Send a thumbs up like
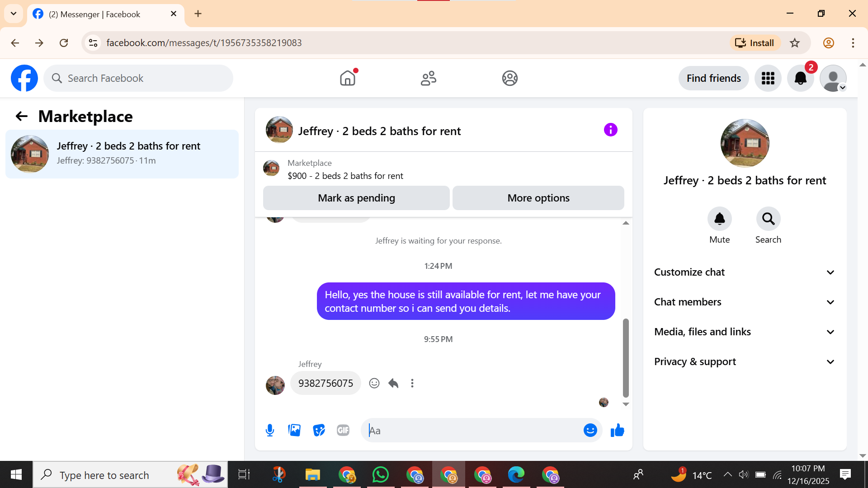 (617, 430)
